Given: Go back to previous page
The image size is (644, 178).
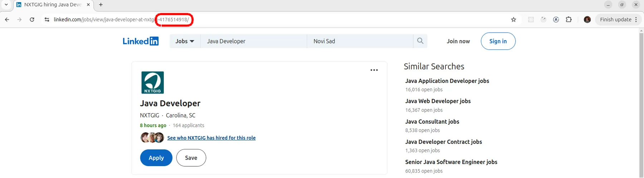Looking at the screenshot, I should (7, 20).
